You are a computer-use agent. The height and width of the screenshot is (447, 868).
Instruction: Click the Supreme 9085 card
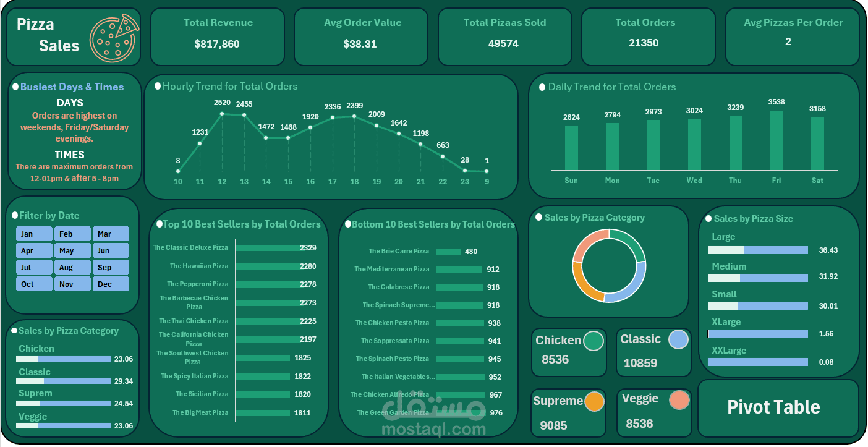[x=569, y=413]
